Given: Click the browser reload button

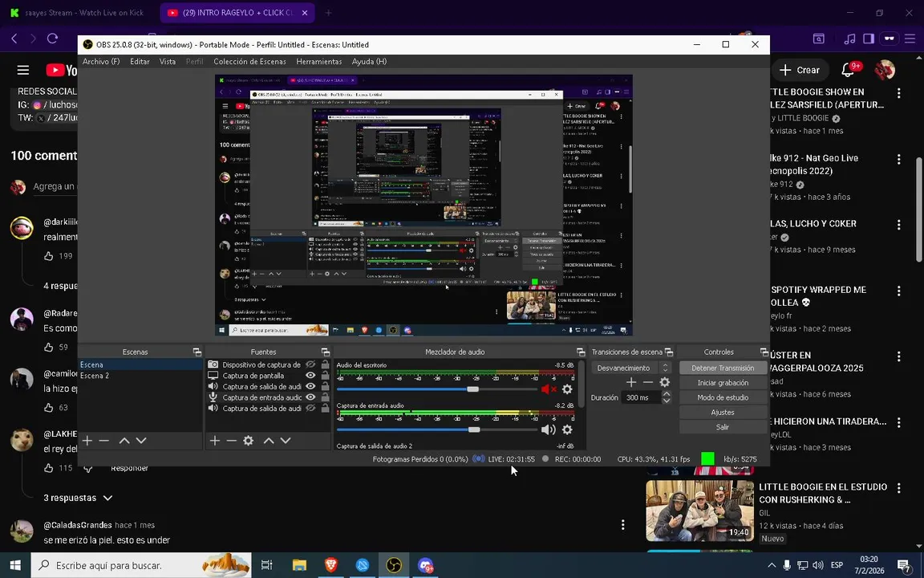Looking at the screenshot, I should click(x=52, y=39).
